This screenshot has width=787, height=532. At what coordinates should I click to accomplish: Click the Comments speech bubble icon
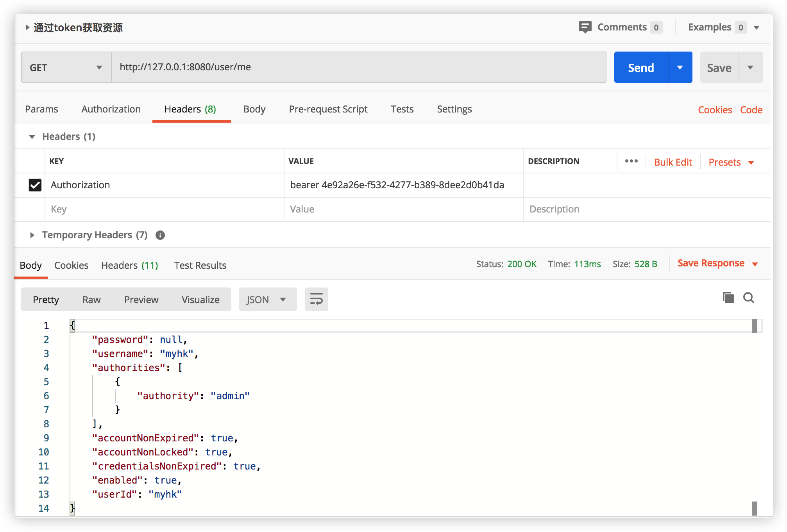[585, 27]
